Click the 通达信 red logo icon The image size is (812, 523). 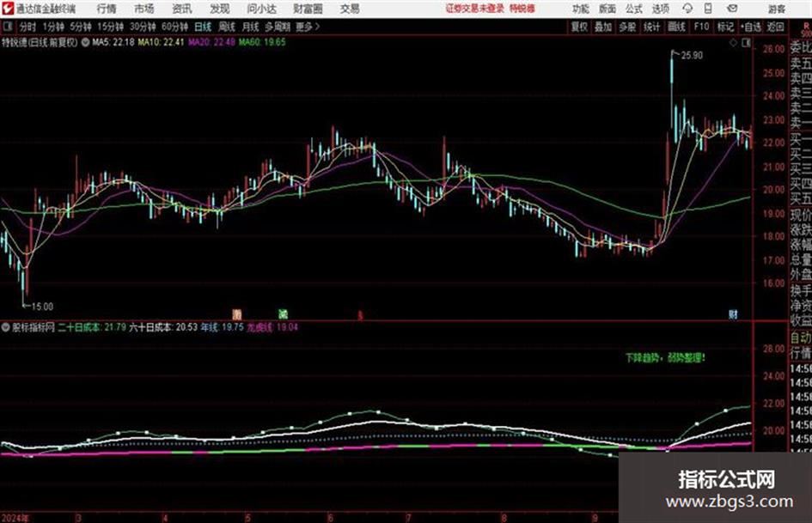click(x=8, y=9)
